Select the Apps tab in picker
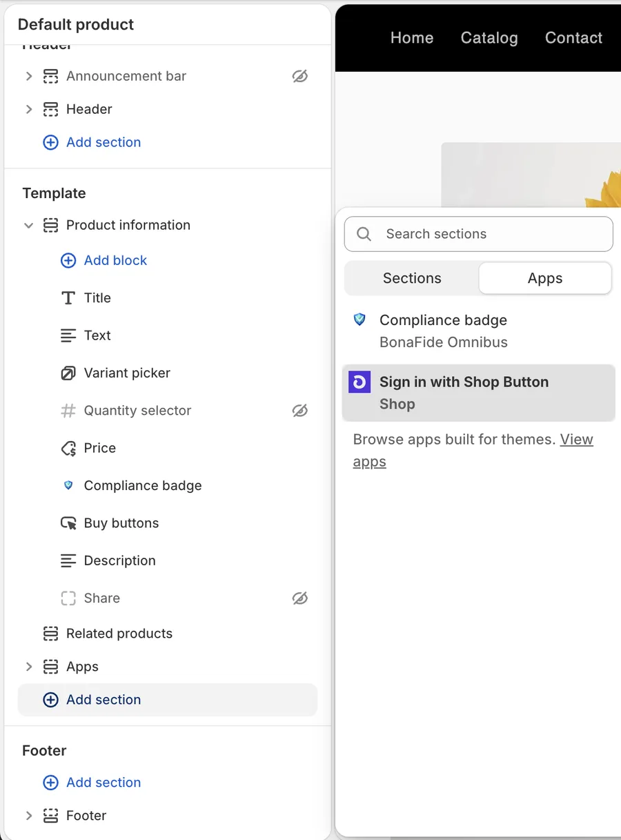The width and height of the screenshot is (621, 840). 545,278
